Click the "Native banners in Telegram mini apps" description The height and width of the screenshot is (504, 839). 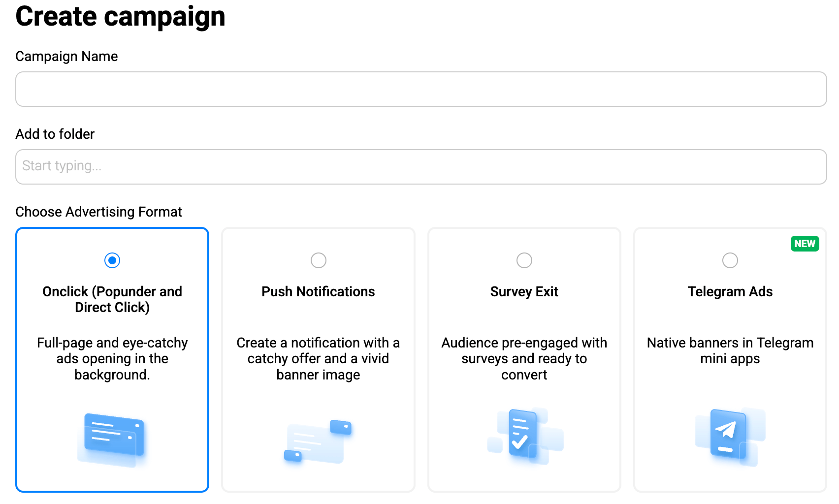(x=730, y=350)
